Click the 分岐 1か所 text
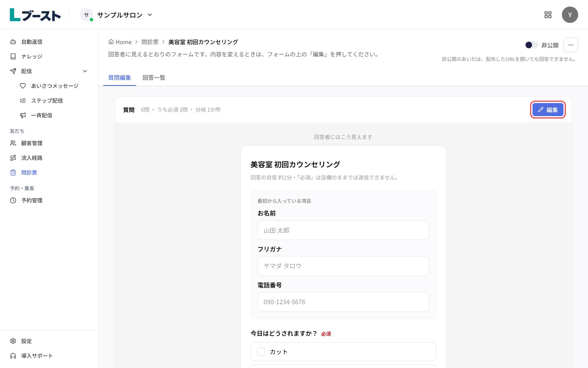Viewport: 588px width, 368px height. pyautogui.click(x=208, y=110)
